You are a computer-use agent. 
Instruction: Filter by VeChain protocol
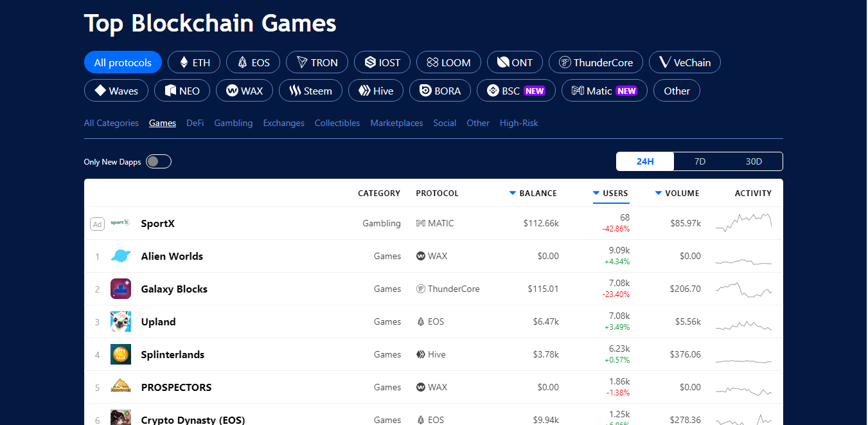685,62
